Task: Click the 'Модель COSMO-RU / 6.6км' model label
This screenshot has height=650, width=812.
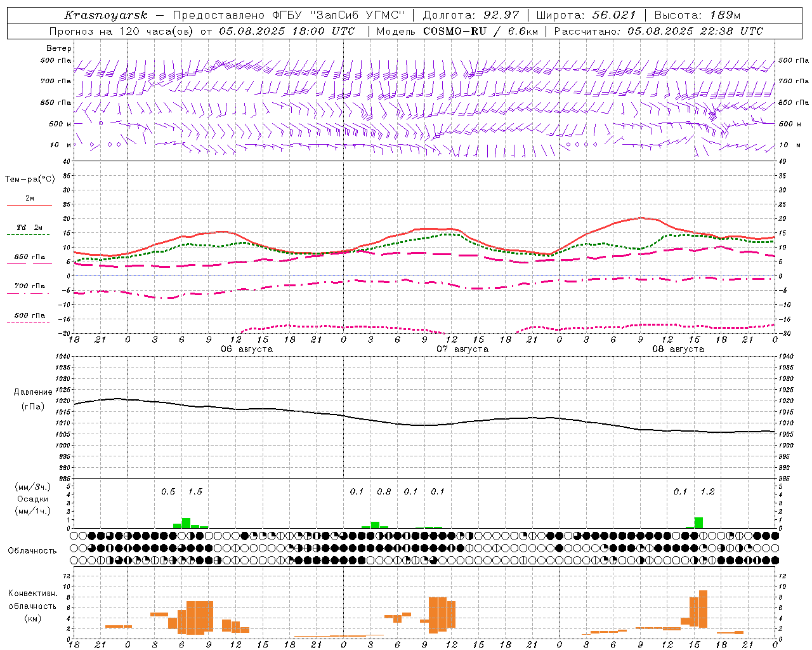Action: coord(457,31)
